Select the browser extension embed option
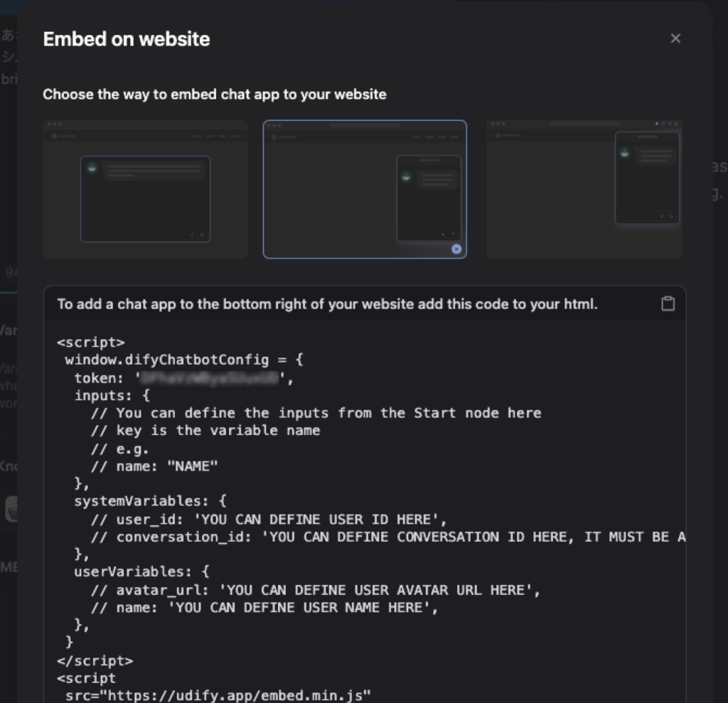 (584, 189)
